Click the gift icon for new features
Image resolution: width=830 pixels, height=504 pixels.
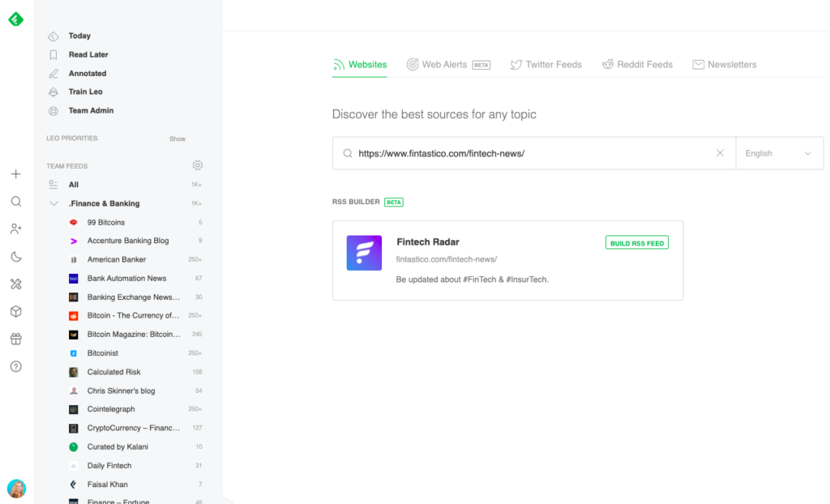click(15, 339)
